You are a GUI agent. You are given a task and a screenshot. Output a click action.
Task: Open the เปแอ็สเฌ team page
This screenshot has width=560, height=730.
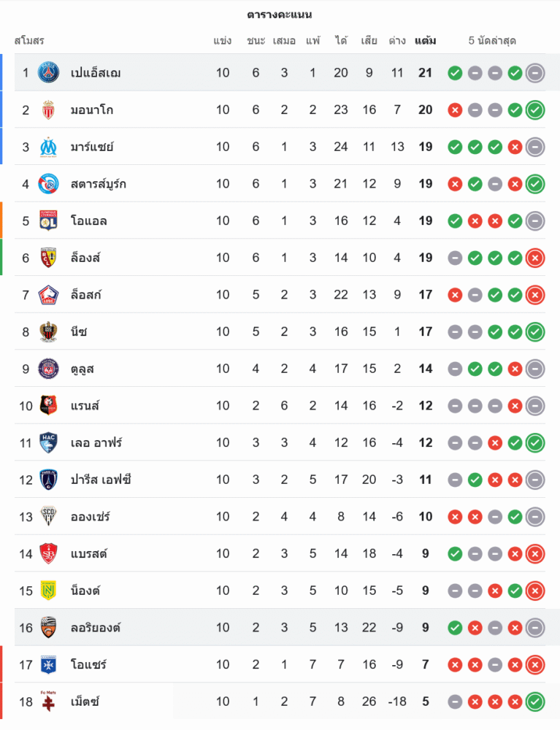(x=96, y=72)
